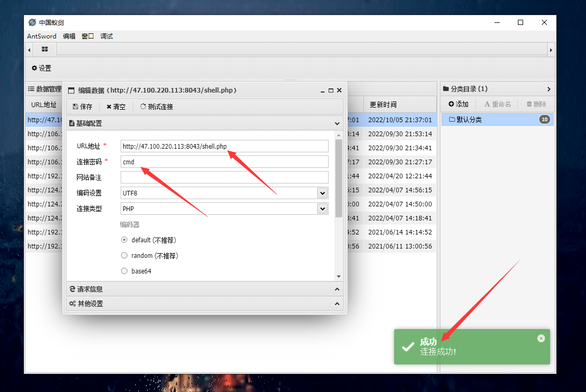Viewport: 586px width, 392px height.
Task: Select row updated 2022/09/30 21:27:17
Action: [400, 162]
